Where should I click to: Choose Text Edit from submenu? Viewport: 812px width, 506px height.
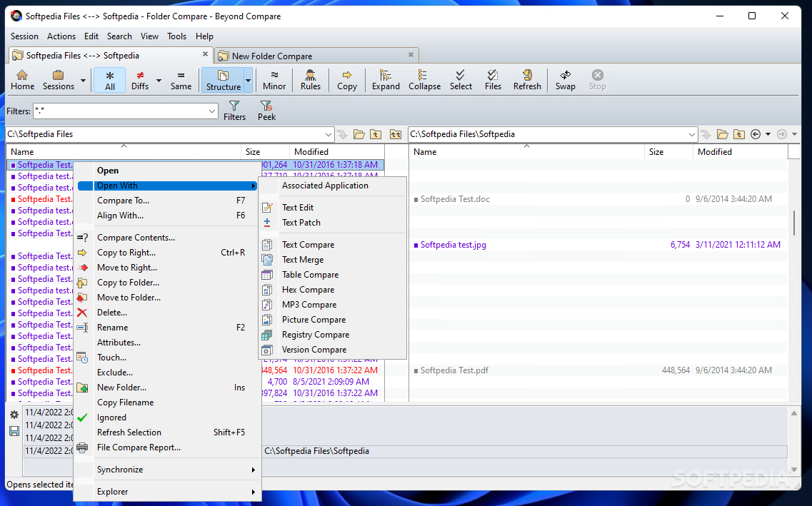pos(333,208)
